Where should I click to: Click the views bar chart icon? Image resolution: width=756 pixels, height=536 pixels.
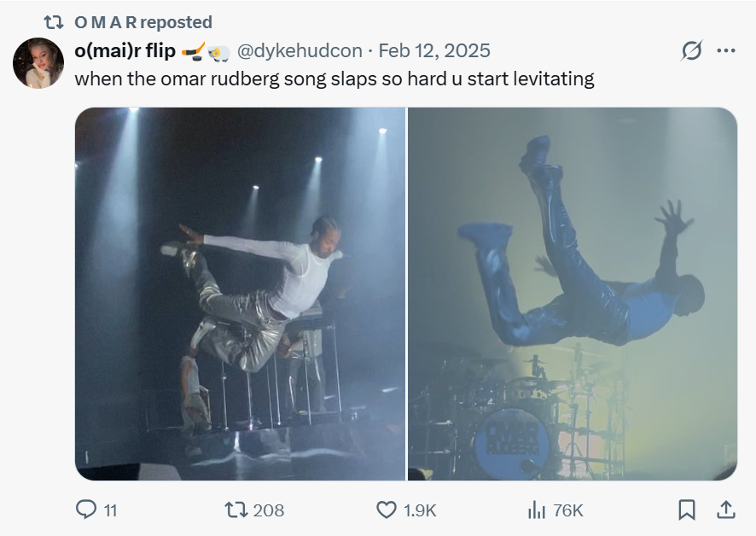pos(537,510)
